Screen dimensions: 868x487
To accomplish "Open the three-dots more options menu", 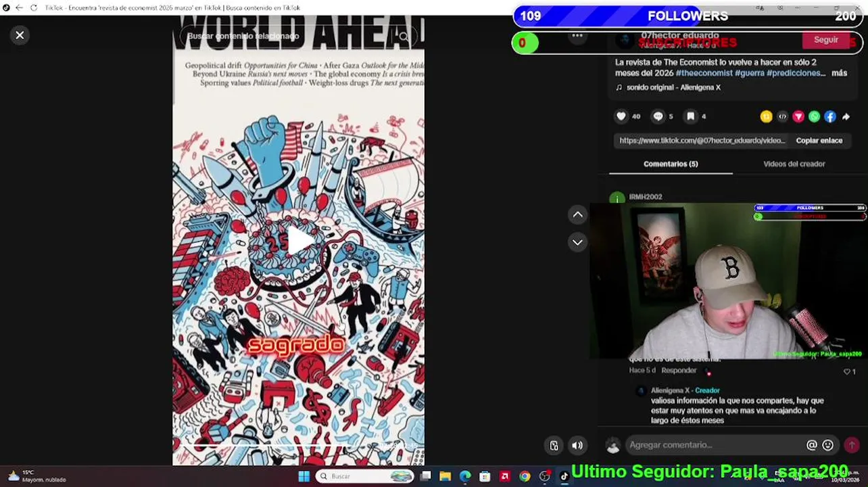I will click(577, 36).
